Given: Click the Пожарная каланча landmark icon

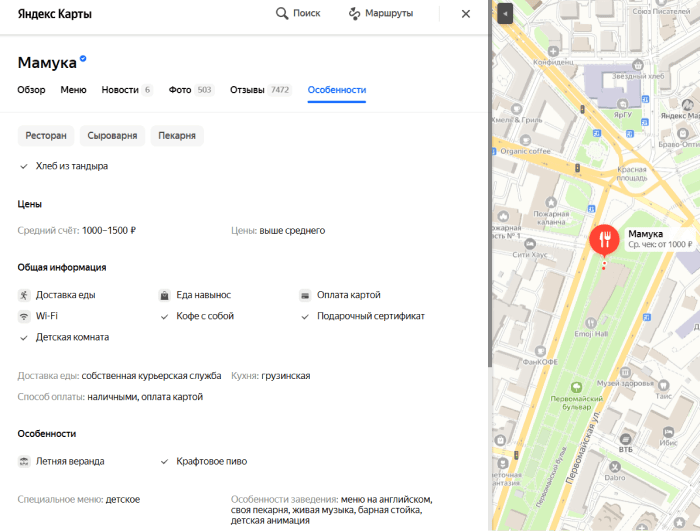Looking at the screenshot, I should click(551, 203).
